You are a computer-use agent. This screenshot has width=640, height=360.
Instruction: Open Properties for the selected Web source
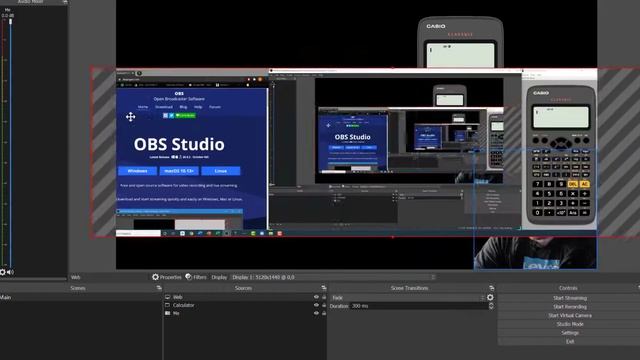tap(167, 277)
